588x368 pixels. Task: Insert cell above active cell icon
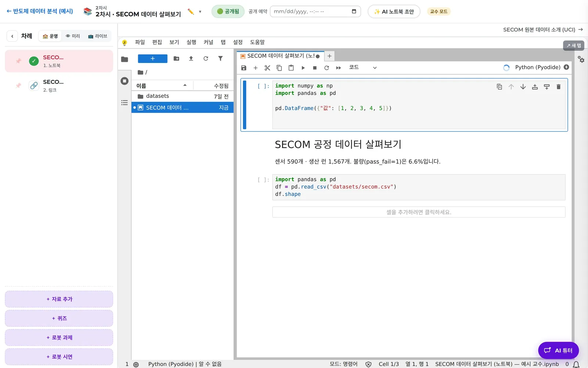(535, 87)
